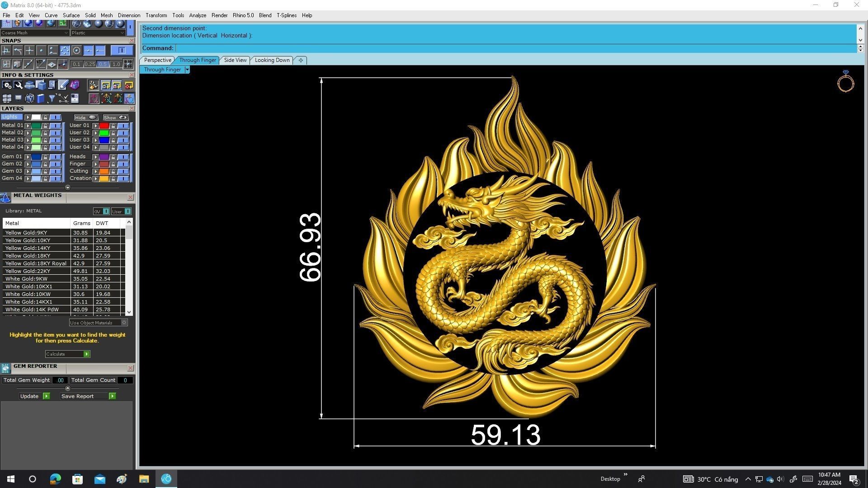Click the bounding box cube icon
Viewport: 868px width, 488px height.
[x=29, y=99]
